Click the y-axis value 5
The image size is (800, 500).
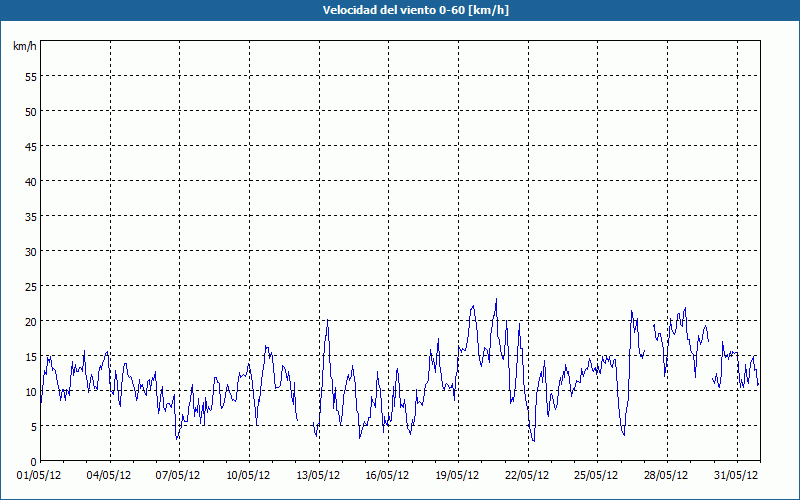[34, 427]
